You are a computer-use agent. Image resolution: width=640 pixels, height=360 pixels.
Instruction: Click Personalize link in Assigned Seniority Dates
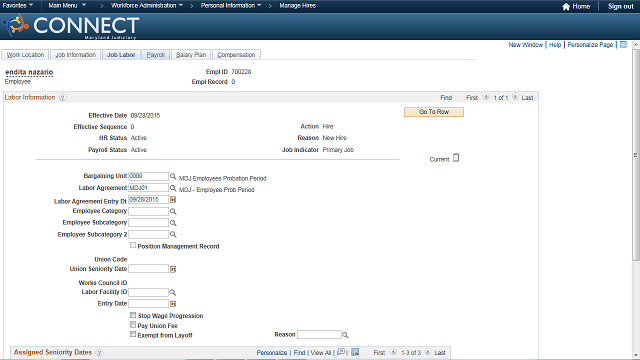tap(272, 353)
